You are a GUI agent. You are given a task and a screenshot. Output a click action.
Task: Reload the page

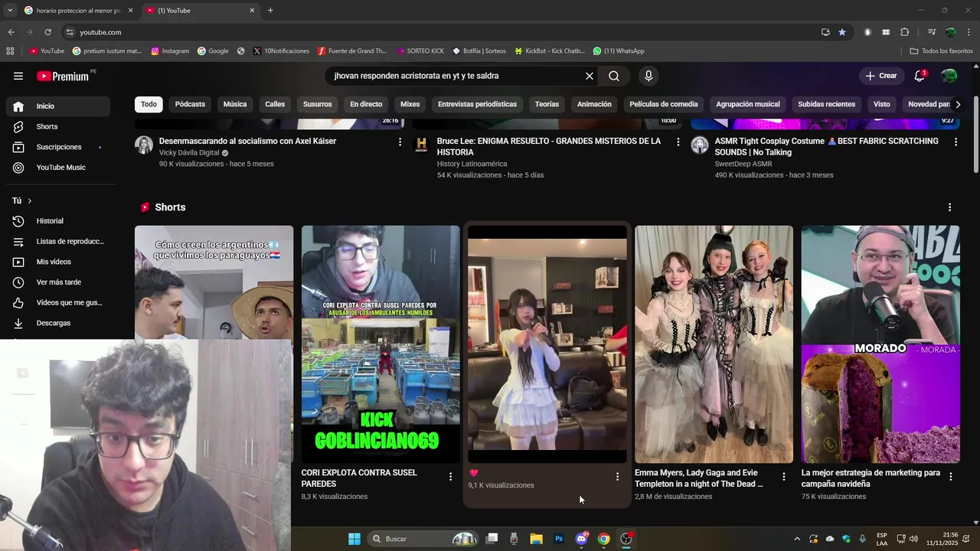47,32
